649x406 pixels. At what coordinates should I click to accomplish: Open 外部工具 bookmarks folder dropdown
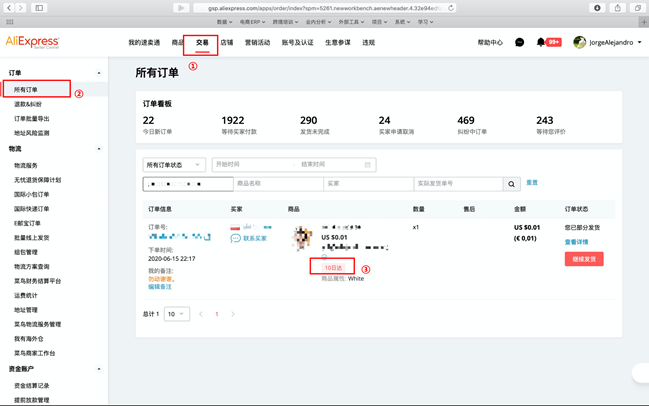pyautogui.click(x=351, y=22)
